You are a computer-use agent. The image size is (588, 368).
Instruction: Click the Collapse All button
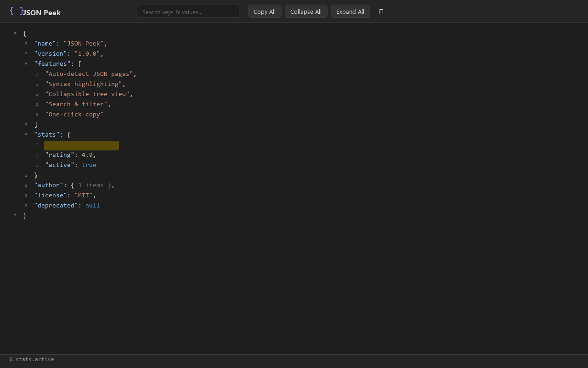(x=306, y=11)
